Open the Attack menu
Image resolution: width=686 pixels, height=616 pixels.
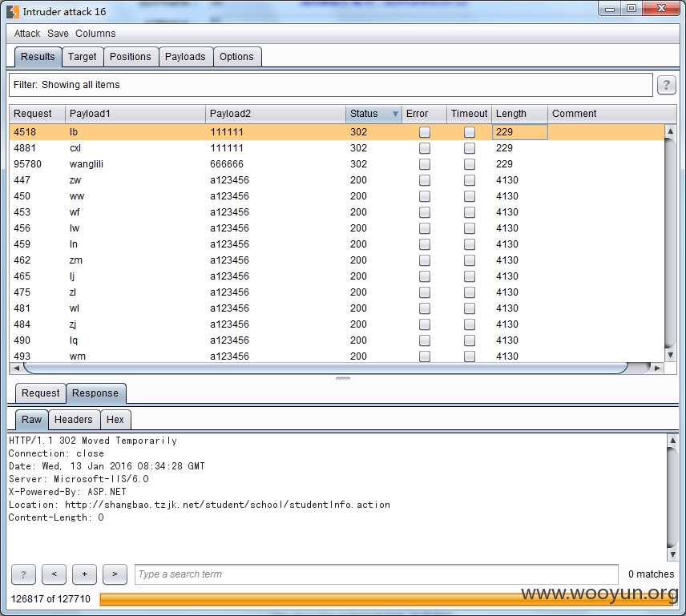(x=27, y=34)
